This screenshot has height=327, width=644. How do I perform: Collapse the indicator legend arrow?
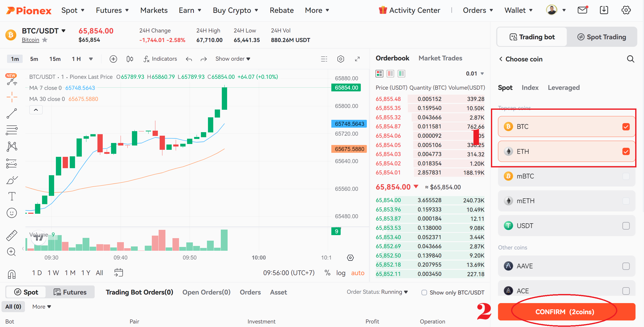(36, 110)
